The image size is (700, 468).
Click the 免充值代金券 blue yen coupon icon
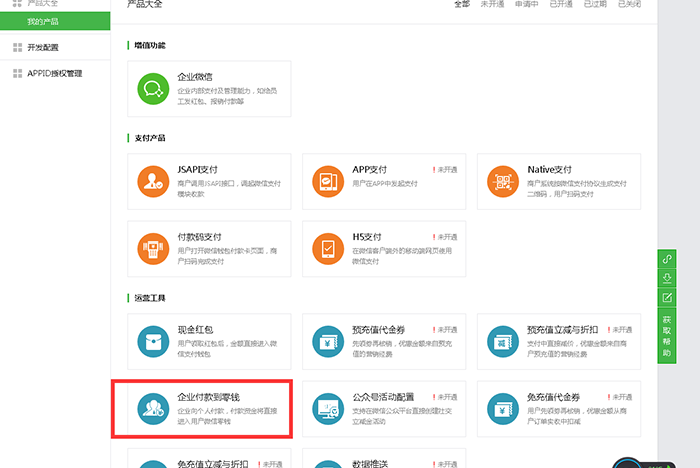point(503,409)
